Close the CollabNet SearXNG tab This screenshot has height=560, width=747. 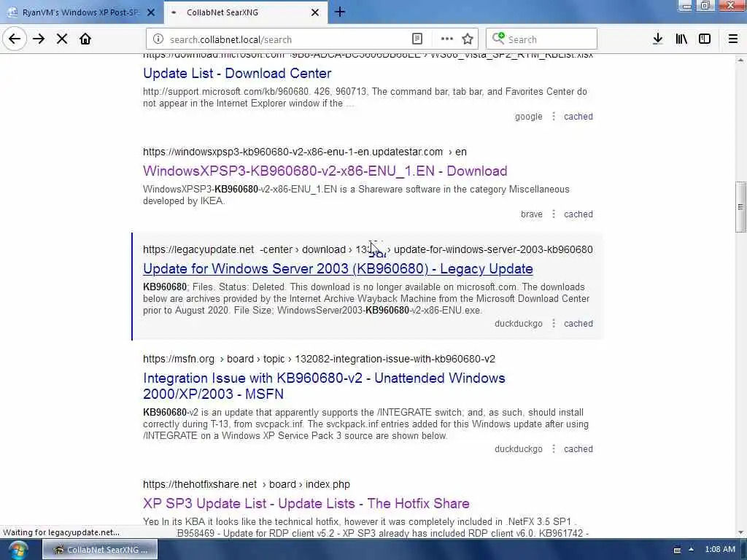pos(315,12)
